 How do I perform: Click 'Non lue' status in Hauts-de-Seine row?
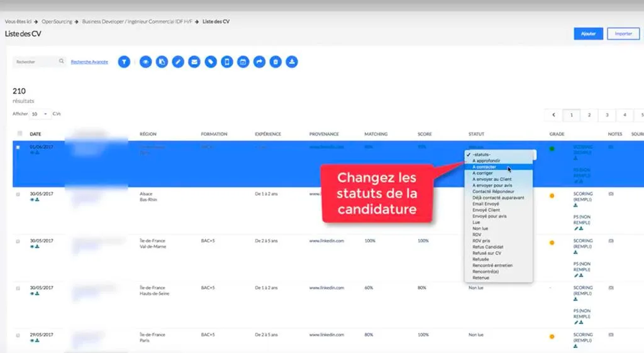[x=476, y=288]
